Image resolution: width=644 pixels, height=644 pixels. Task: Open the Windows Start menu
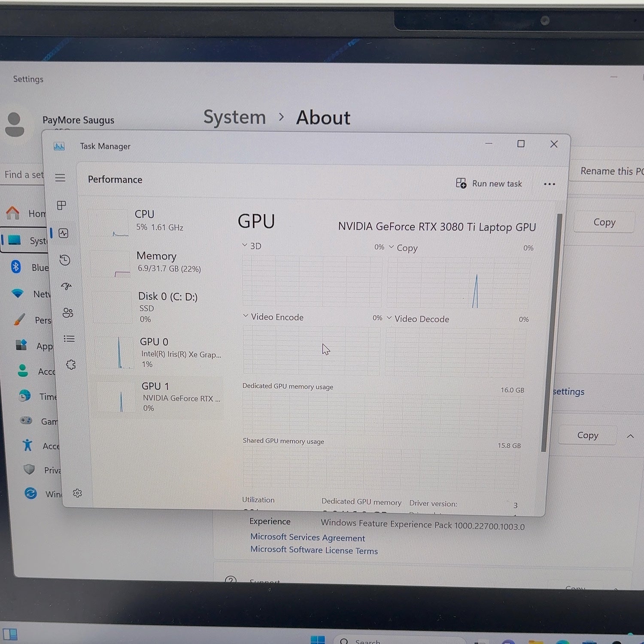tap(318, 640)
